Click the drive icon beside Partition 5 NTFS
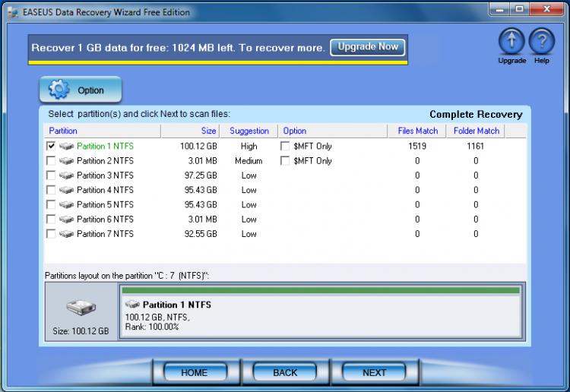This screenshot has height=392, width=570. pos(67,205)
